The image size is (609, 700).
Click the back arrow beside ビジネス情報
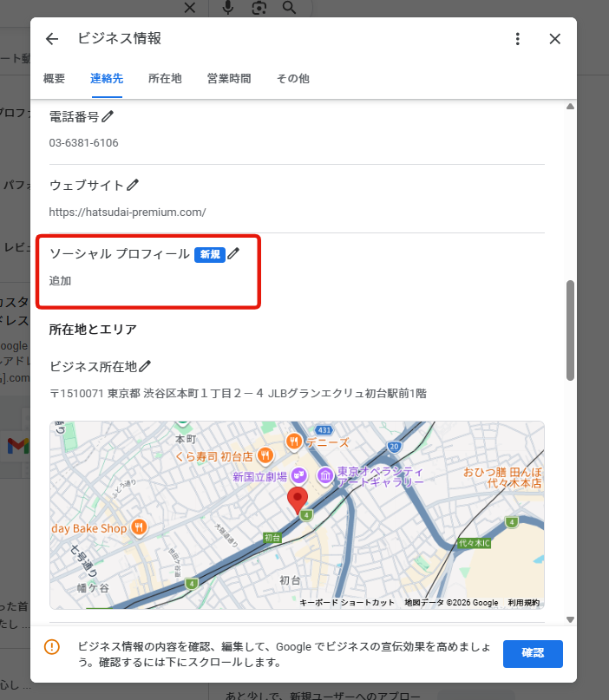click(52, 39)
